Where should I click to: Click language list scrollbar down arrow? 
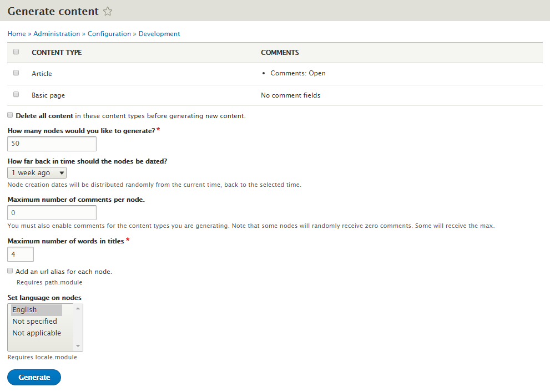78,346
